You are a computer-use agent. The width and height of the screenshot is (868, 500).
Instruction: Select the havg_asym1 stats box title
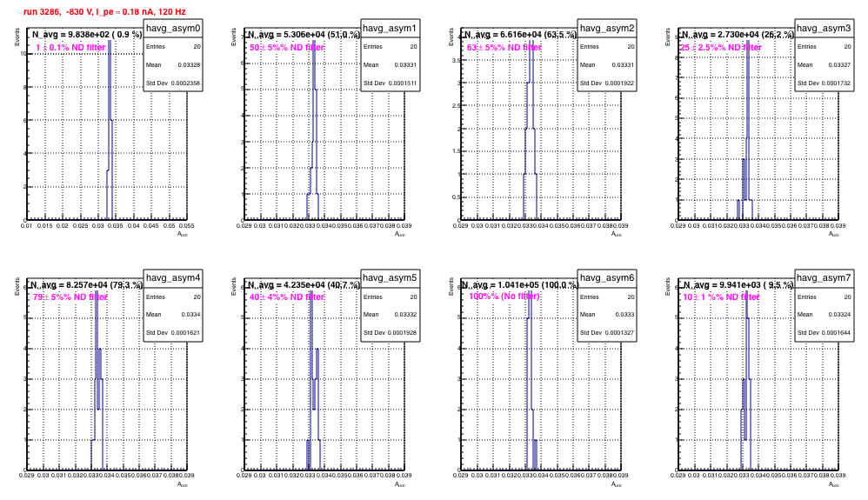390,28
